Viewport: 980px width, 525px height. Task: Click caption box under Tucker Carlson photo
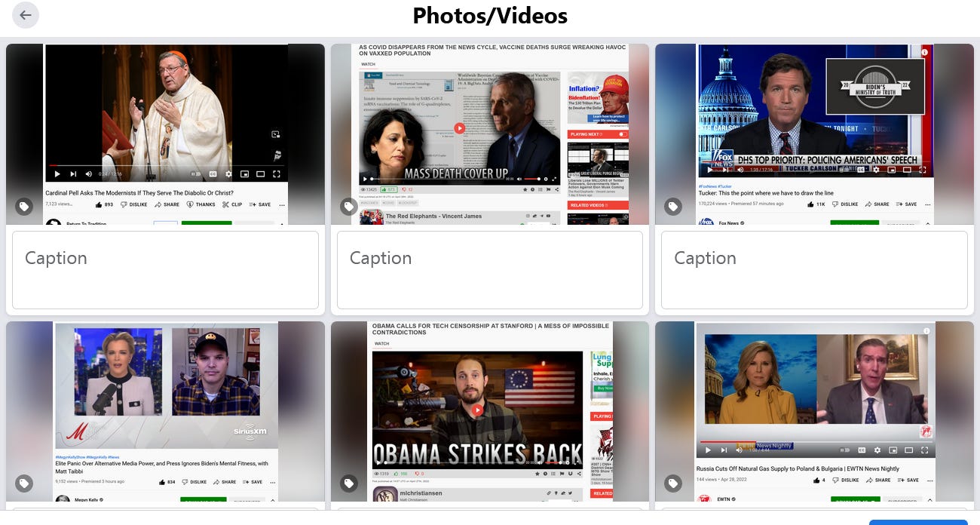[x=814, y=270]
